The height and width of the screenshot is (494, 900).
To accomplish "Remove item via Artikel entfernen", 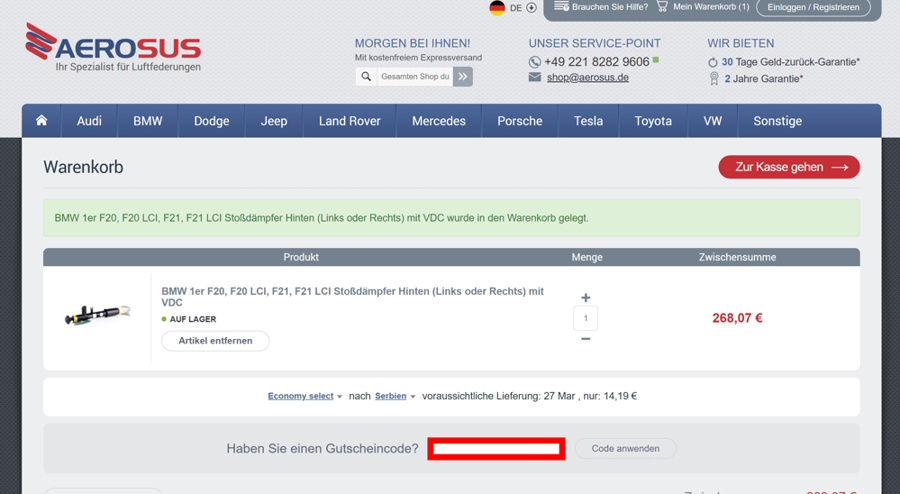I will pyautogui.click(x=215, y=341).
